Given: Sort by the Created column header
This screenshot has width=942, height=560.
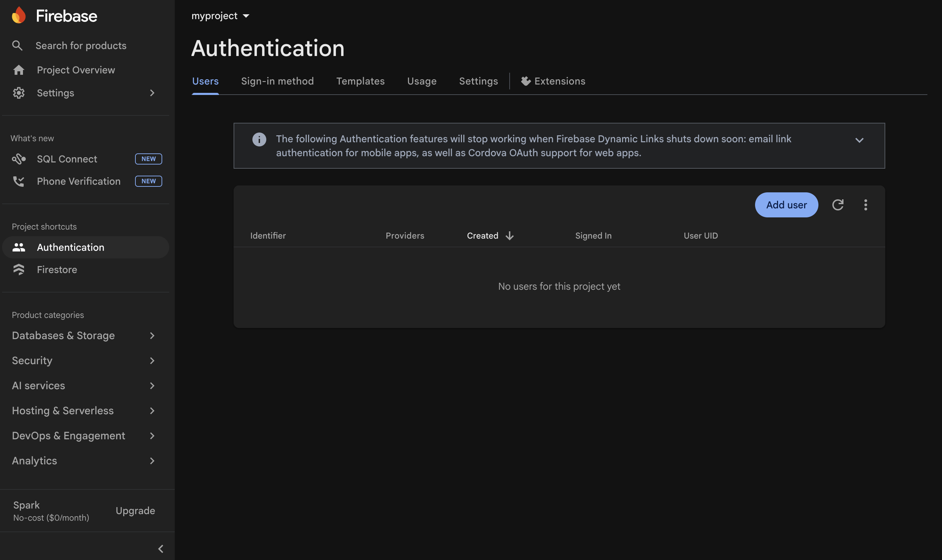Looking at the screenshot, I should click(482, 235).
